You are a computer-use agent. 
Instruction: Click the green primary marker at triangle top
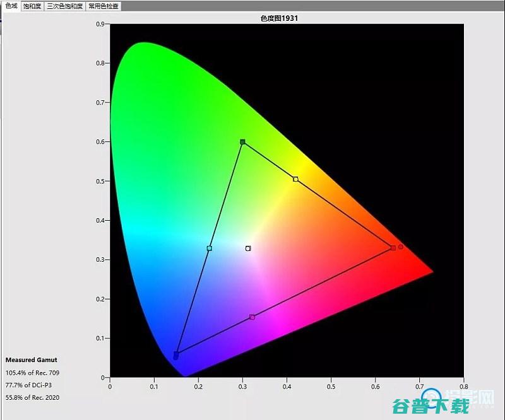click(242, 142)
